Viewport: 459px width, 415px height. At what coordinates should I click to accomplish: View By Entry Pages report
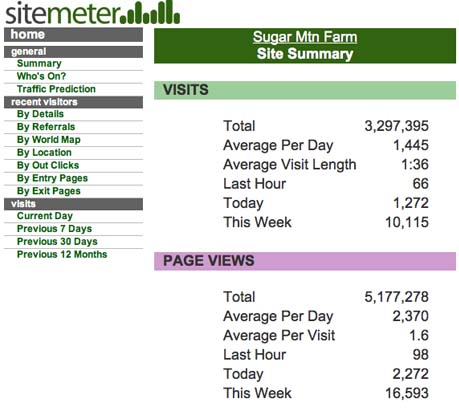[52, 178]
